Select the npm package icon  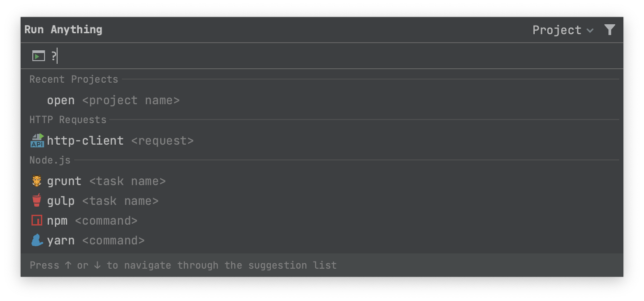coord(37,220)
